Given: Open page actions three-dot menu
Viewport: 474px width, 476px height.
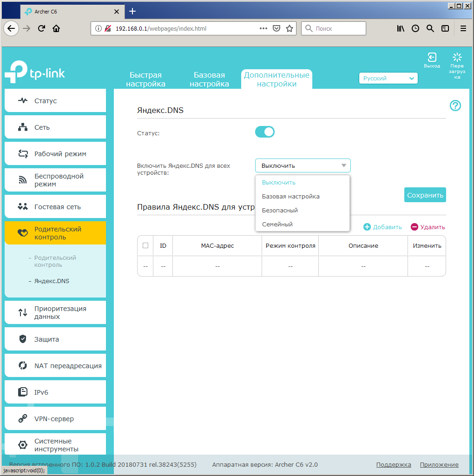Looking at the screenshot, I should (263, 28).
